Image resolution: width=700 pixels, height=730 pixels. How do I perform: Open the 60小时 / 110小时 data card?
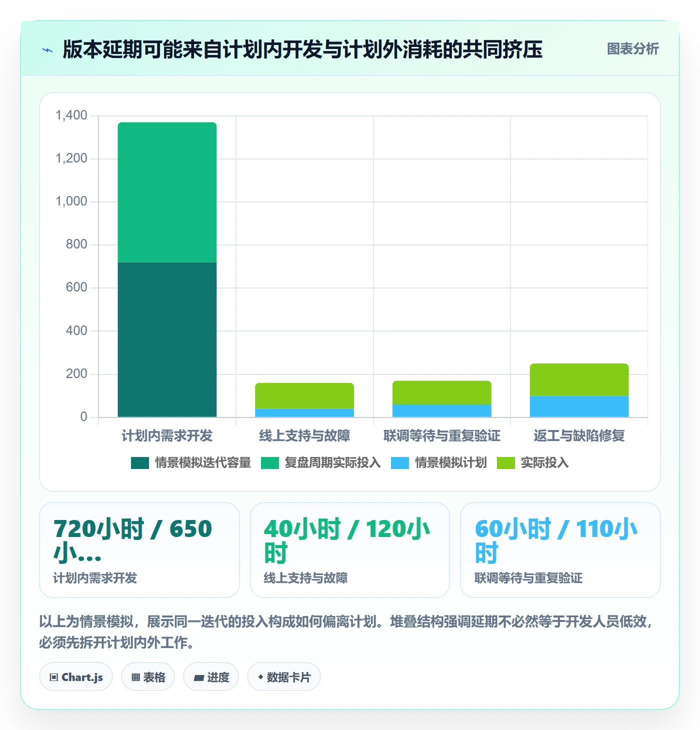tap(560, 550)
